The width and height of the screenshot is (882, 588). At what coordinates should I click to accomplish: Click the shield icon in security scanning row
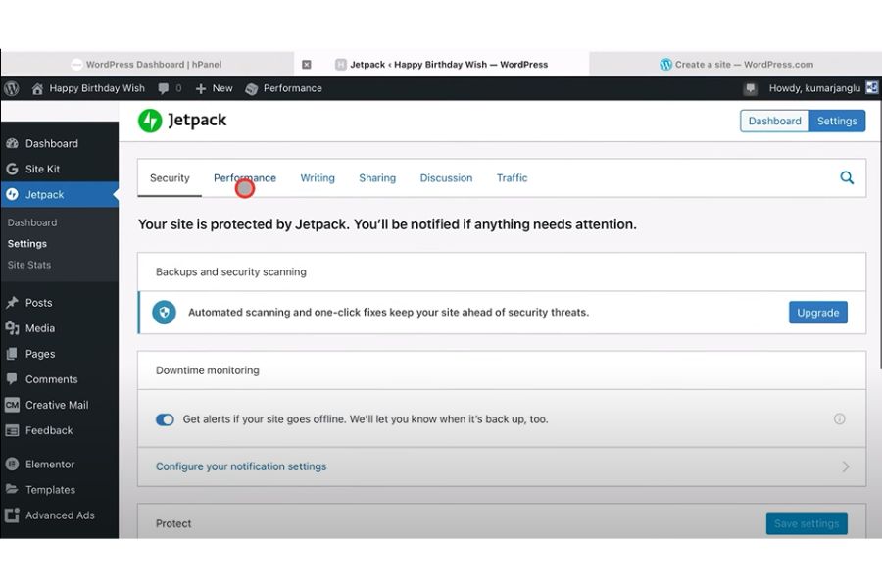(165, 313)
